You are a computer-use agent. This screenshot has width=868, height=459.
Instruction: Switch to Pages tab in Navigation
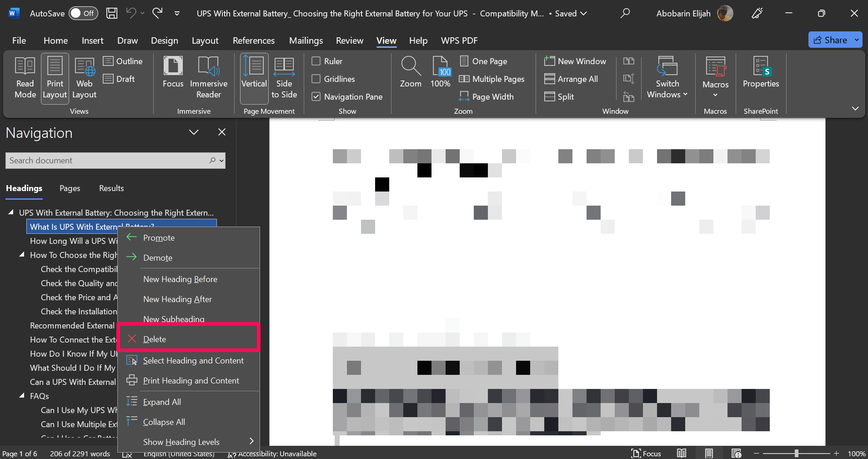click(x=70, y=188)
